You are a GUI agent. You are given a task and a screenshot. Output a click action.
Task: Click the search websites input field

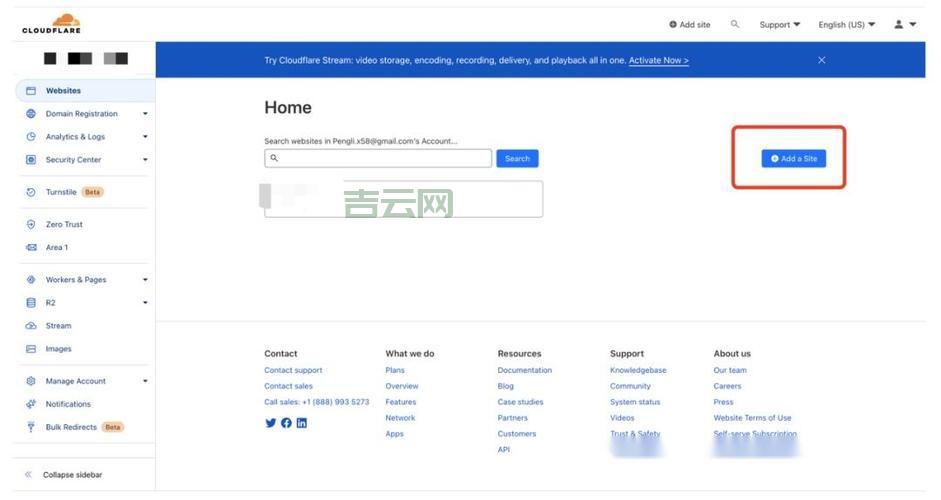pyautogui.click(x=378, y=158)
